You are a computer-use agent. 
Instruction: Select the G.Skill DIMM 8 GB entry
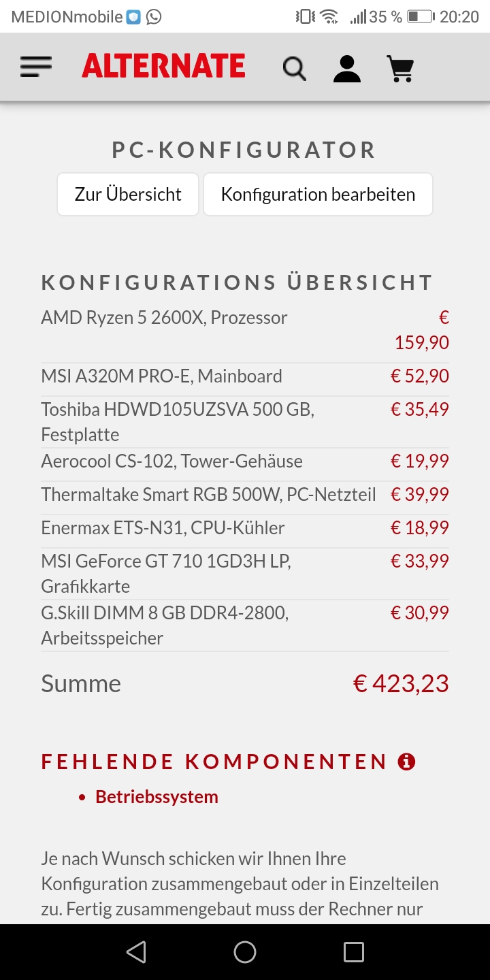point(165,613)
